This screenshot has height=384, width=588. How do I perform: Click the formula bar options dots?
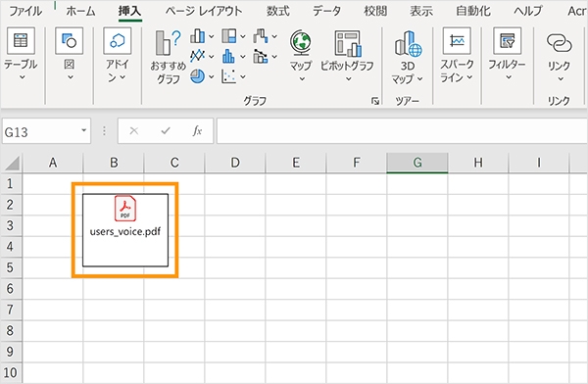pyautogui.click(x=104, y=131)
